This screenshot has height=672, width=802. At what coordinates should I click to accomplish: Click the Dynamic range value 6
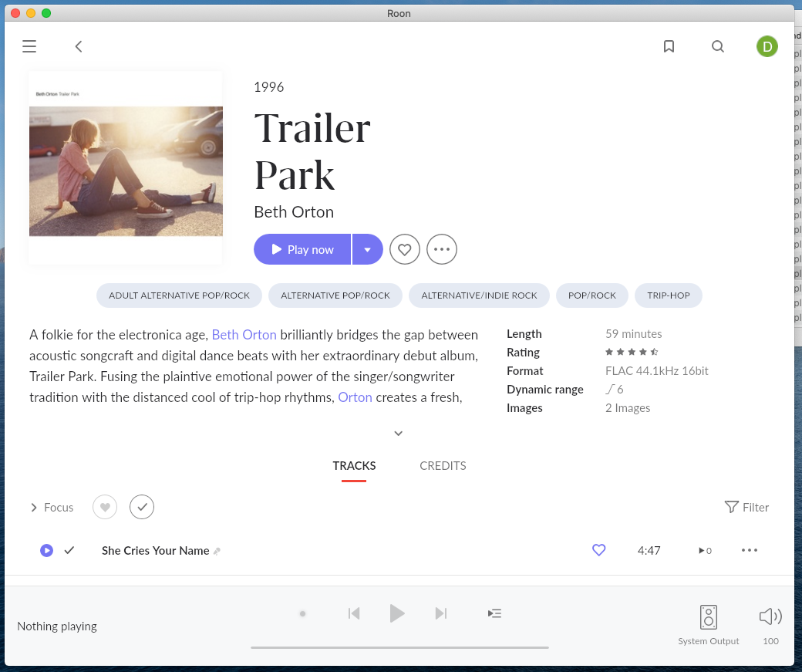click(615, 390)
